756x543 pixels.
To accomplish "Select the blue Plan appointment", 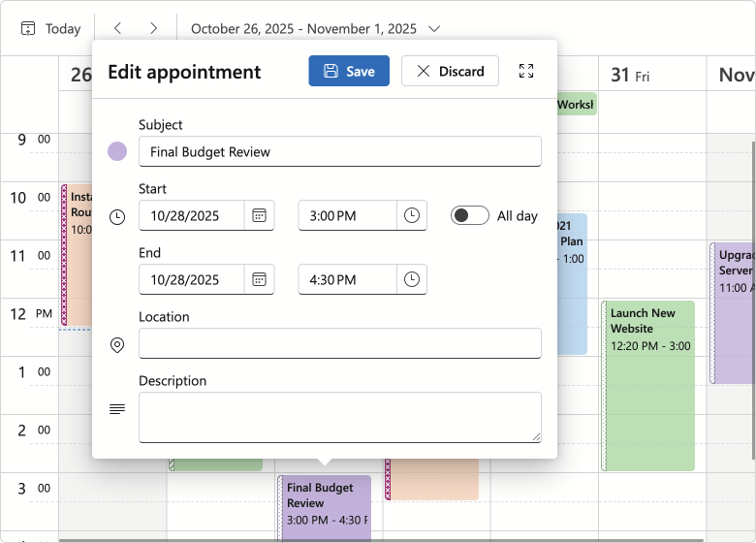I will 572,284.
